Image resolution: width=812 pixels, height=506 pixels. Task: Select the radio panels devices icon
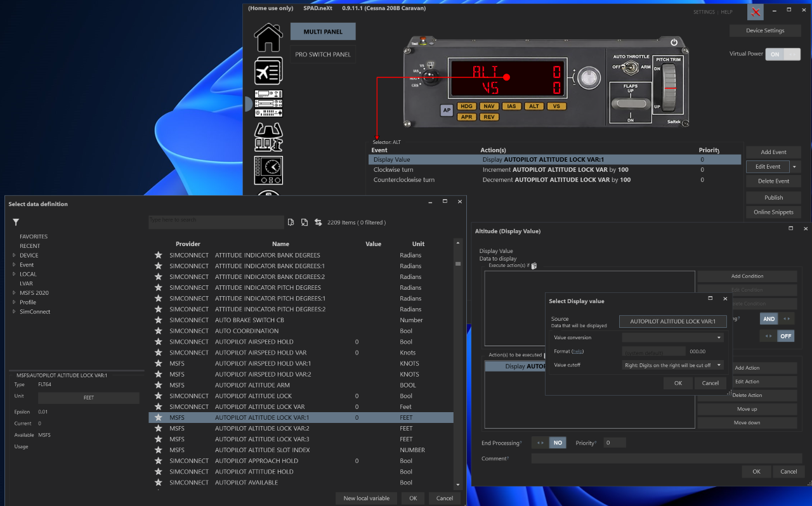pos(268,103)
